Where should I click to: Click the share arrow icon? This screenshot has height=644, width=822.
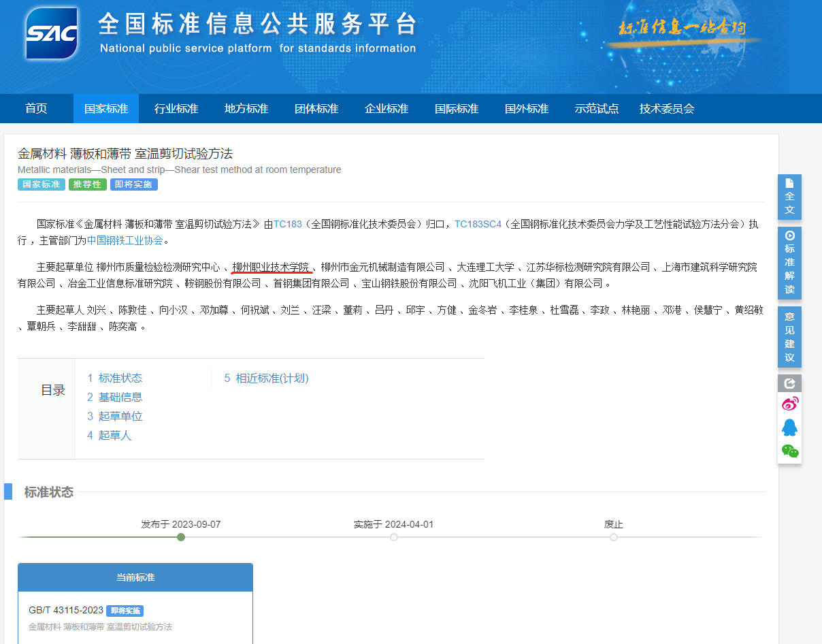click(789, 383)
